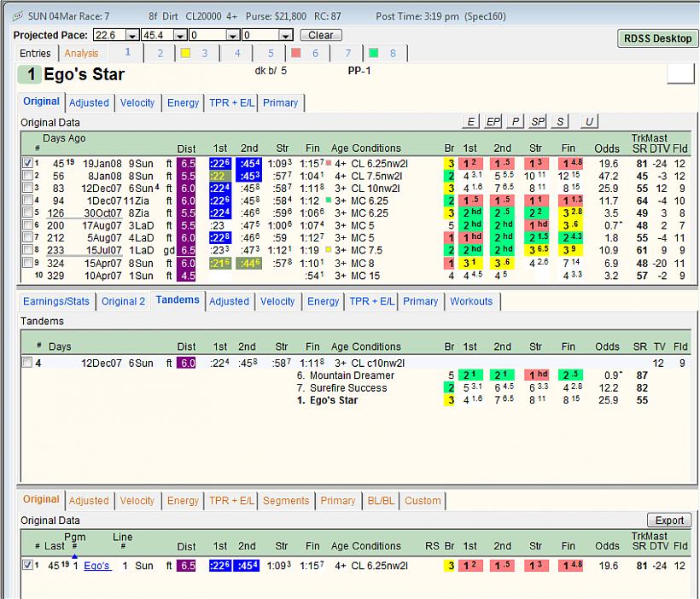Viewport: 700px width, 599px height.
Task: Select the EP running style filter button
Action: [x=493, y=121]
